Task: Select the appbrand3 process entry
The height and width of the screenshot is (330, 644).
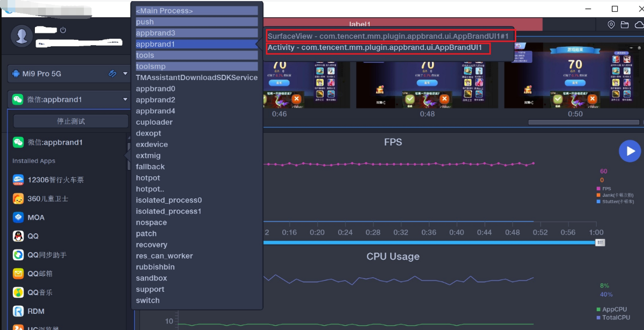Action: pos(197,33)
